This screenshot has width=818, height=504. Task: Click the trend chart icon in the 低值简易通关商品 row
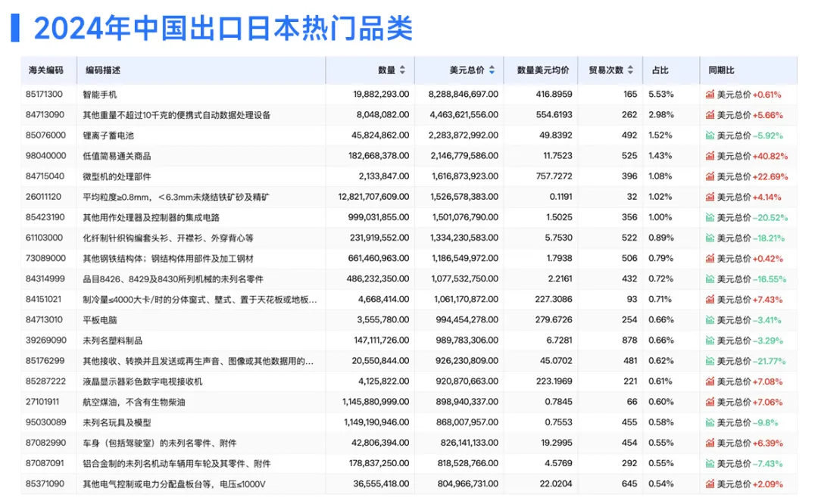(710, 156)
